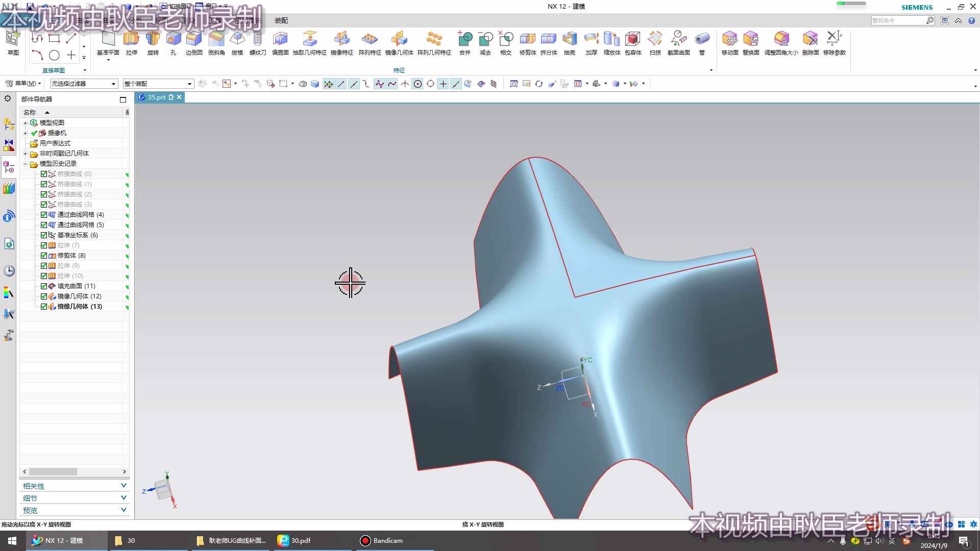Switch to the 35.prt document tab
Screen dimensions: 980x551
tap(156, 97)
